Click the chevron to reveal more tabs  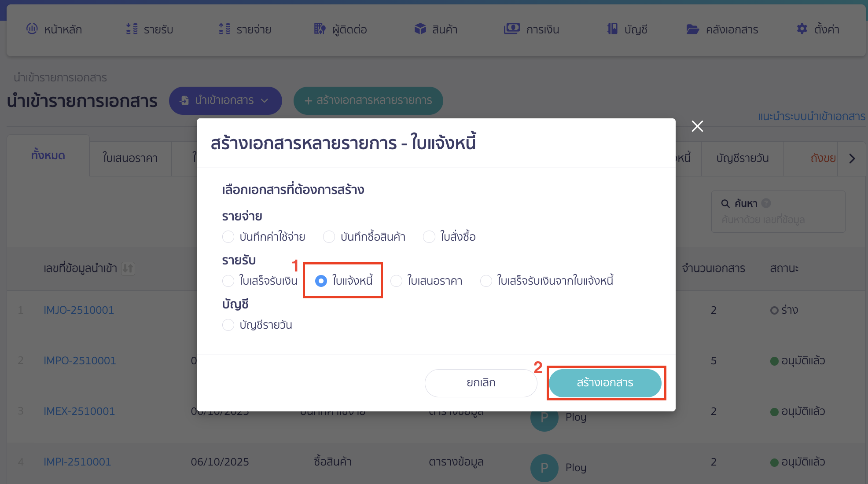point(853,158)
